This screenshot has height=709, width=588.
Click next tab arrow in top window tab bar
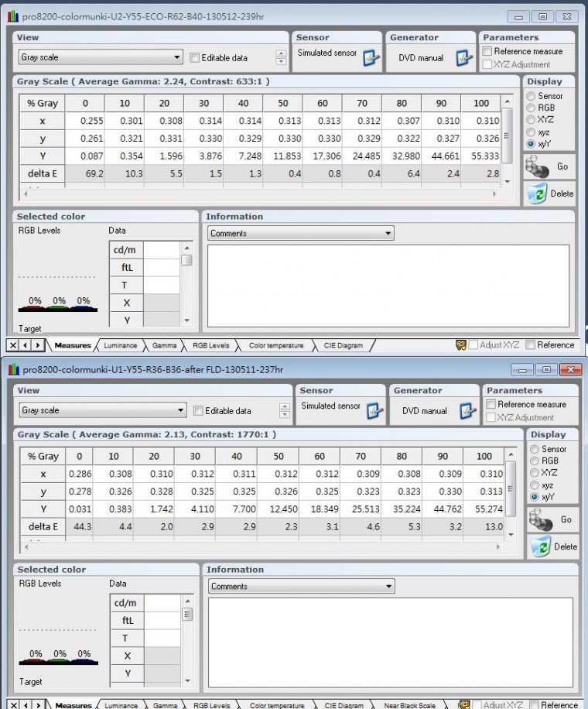pos(38,345)
